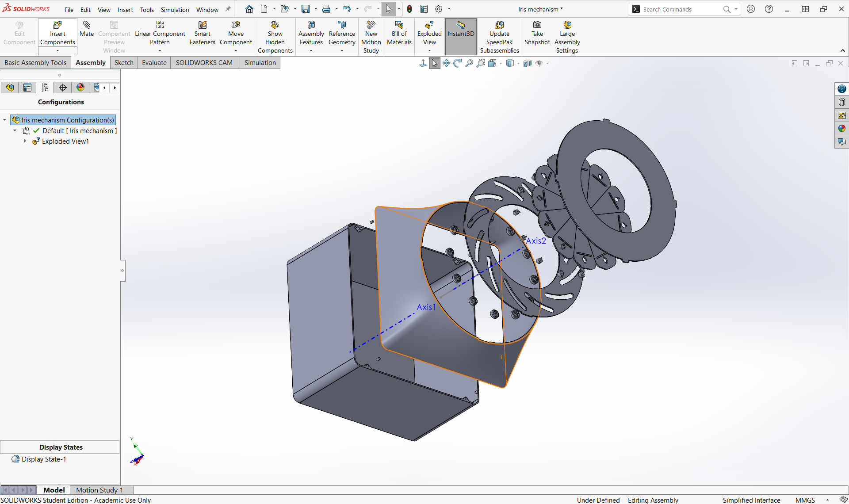
Task: Click the user account login button
Action: pos(751,9)
